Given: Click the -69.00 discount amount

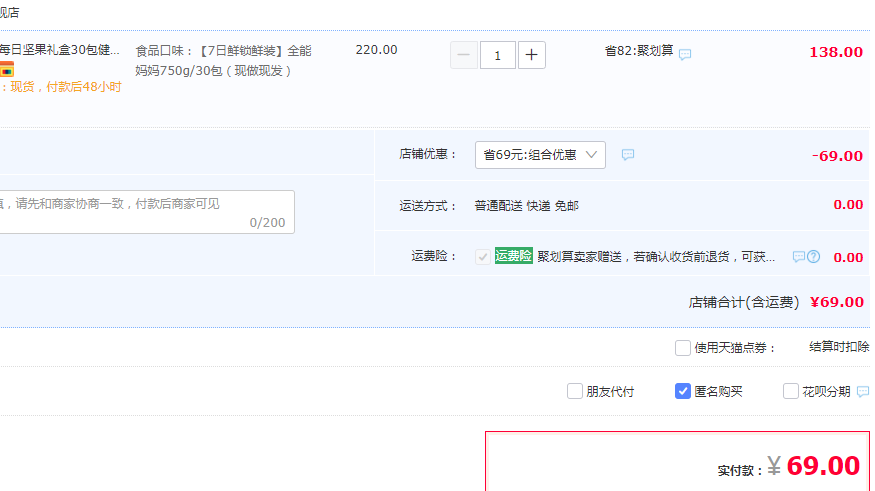Looking at the screenshot, I should pyautogui.click(x=837, y=156).
